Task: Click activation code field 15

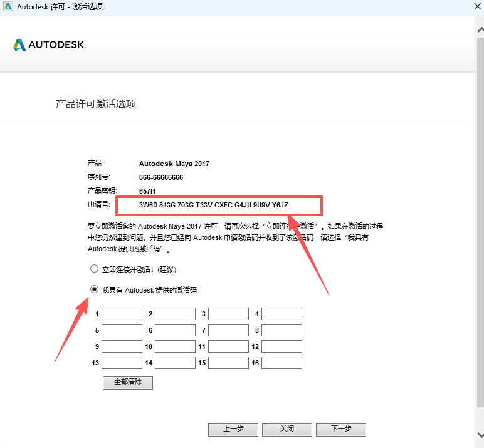Action: [x=228, y=363]
